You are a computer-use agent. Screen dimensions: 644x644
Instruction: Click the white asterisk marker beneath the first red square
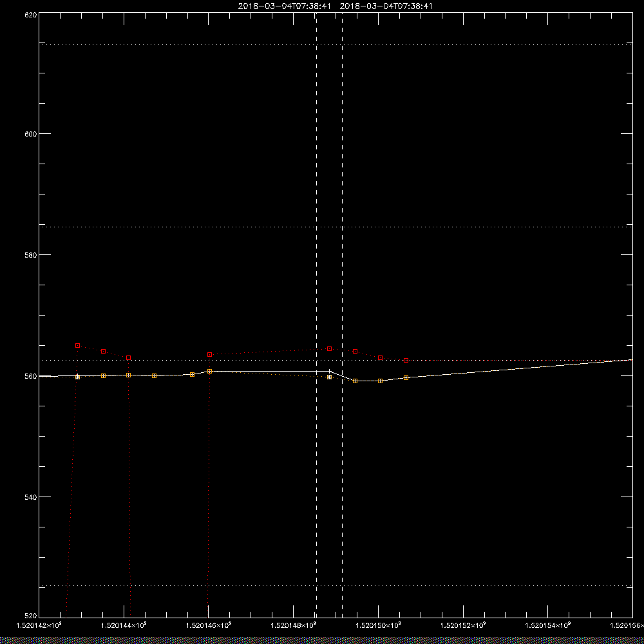click(78, 377)
